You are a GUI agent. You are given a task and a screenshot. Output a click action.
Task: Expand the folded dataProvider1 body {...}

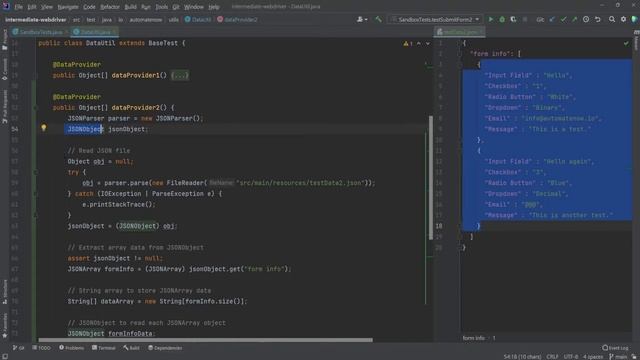(180, 76)
